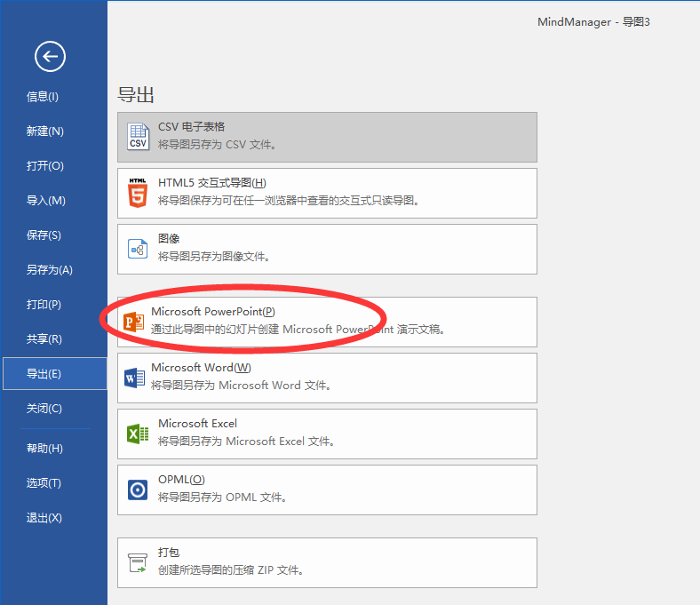Click 退出(X) to quit
The height and width of the screenshot is (605, 700).
click(x=44, y=517)
